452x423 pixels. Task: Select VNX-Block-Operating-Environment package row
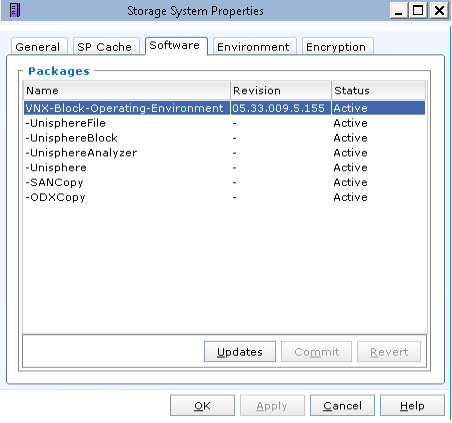click(x=224, y=108)
